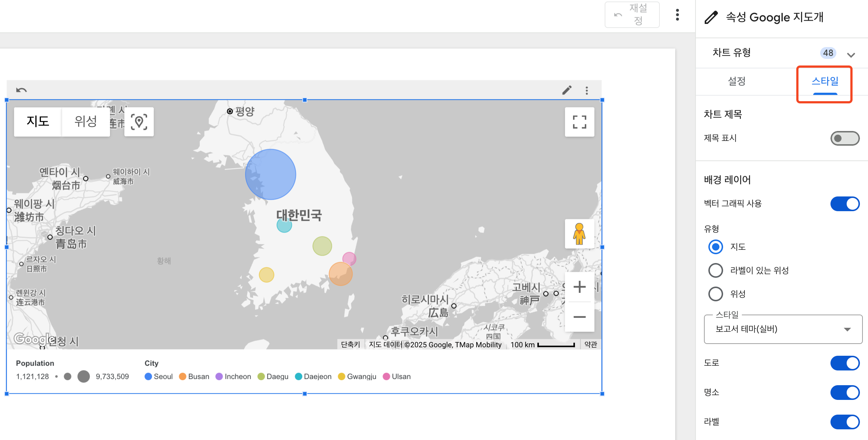
Task: Click the map zoom out icon
Action: (x=580, y=317)
